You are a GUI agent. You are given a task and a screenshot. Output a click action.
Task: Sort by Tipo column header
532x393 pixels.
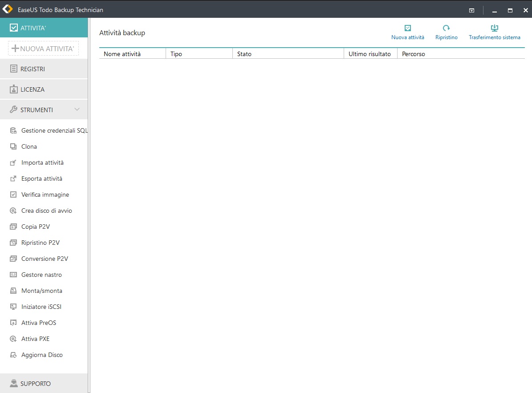coord(199,54)
